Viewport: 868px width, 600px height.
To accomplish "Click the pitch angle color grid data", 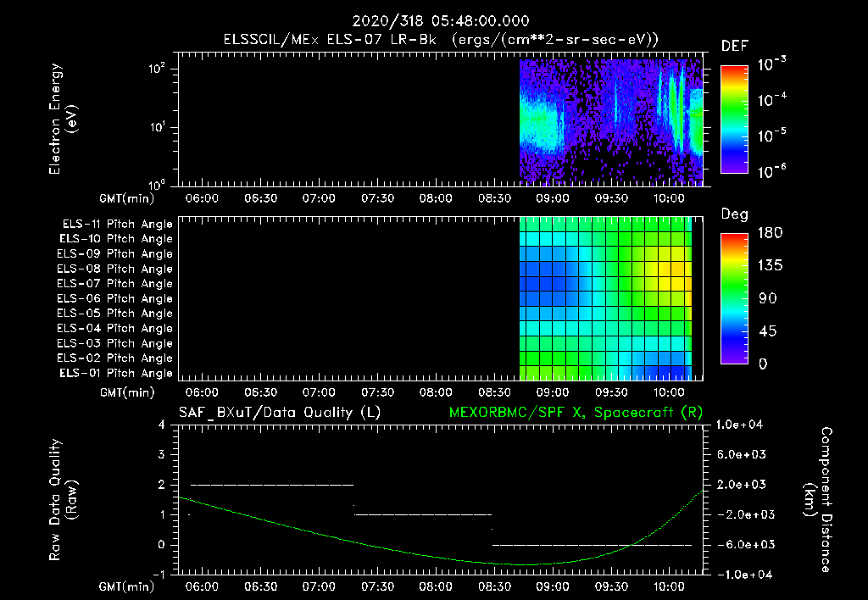I will [x=605, y=298].
